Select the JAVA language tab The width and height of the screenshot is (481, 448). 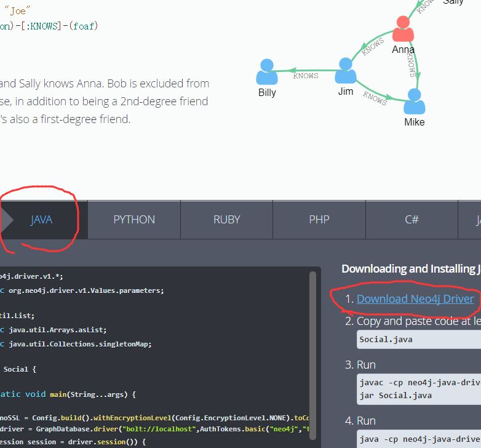pos(41,220)
